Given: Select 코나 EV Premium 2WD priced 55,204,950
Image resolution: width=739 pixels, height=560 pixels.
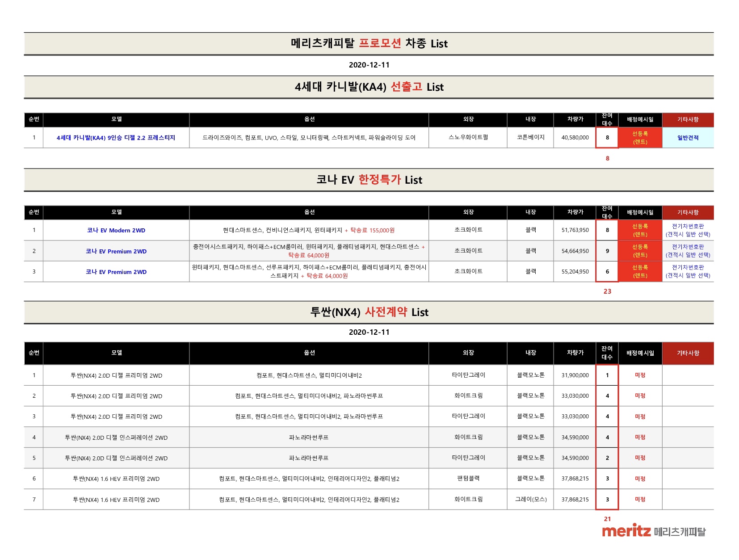Looking at the screenshot, I should [116, 272].
